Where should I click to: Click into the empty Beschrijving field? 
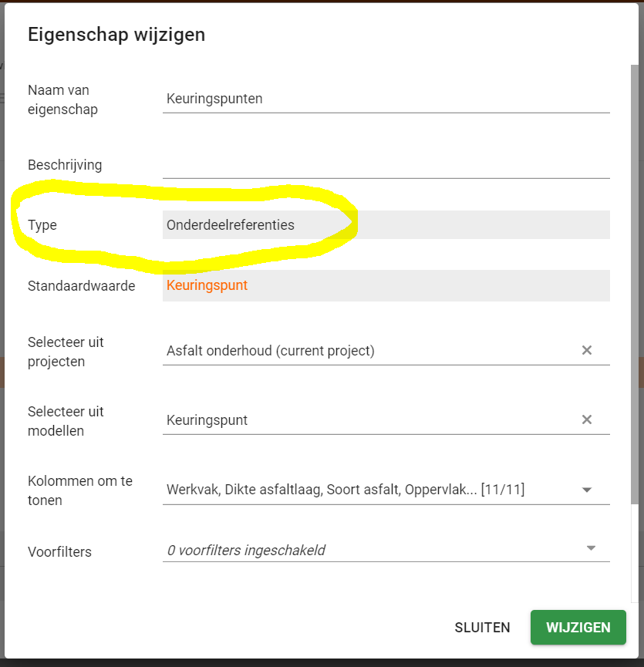[x=386, y=164]
